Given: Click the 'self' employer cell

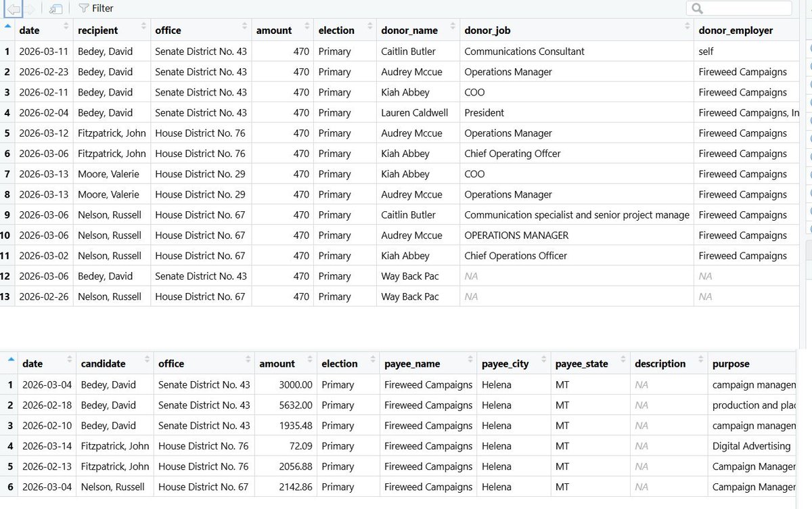Looking at the screenshot, I should click(706, 51).
